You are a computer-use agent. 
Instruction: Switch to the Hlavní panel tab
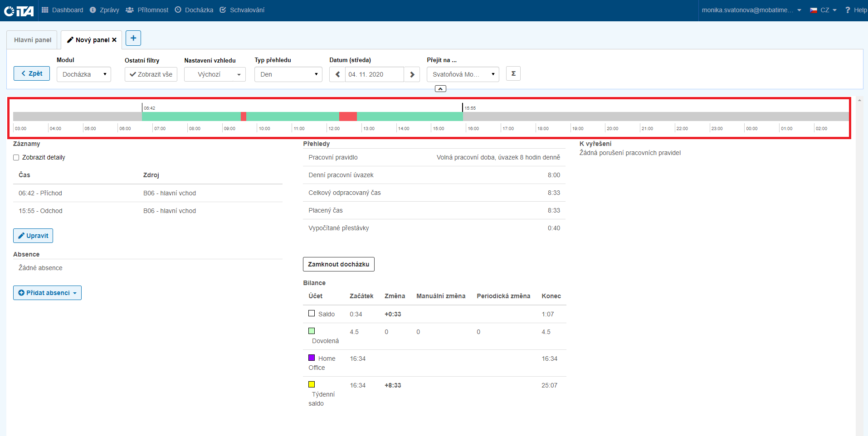(x=32, y=40)
